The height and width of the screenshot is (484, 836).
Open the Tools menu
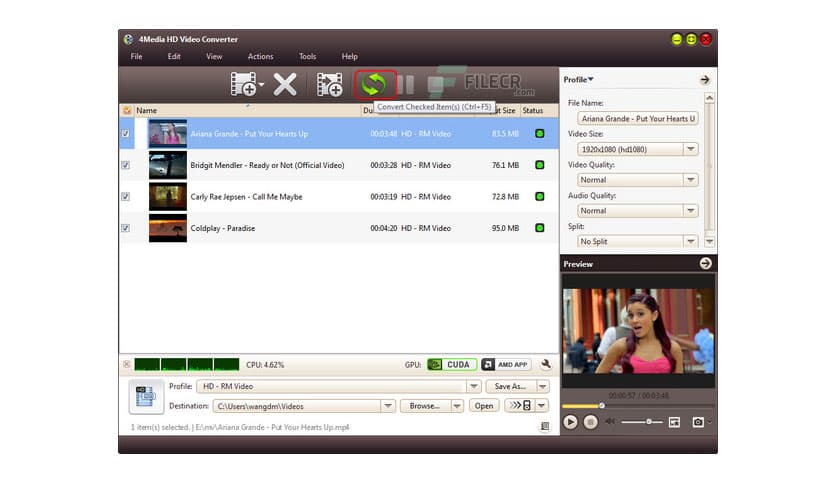[x=307, y=57]
